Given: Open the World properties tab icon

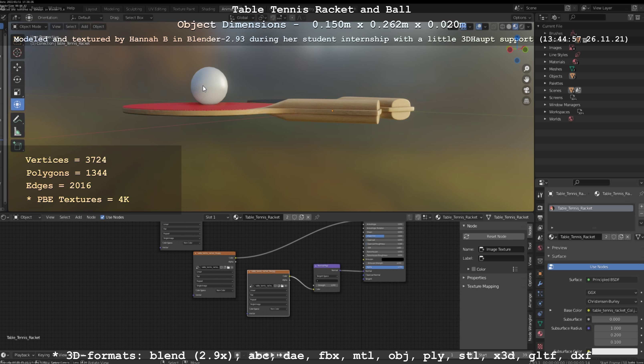Looking at the screenshot, I should [x=540, y=248].
